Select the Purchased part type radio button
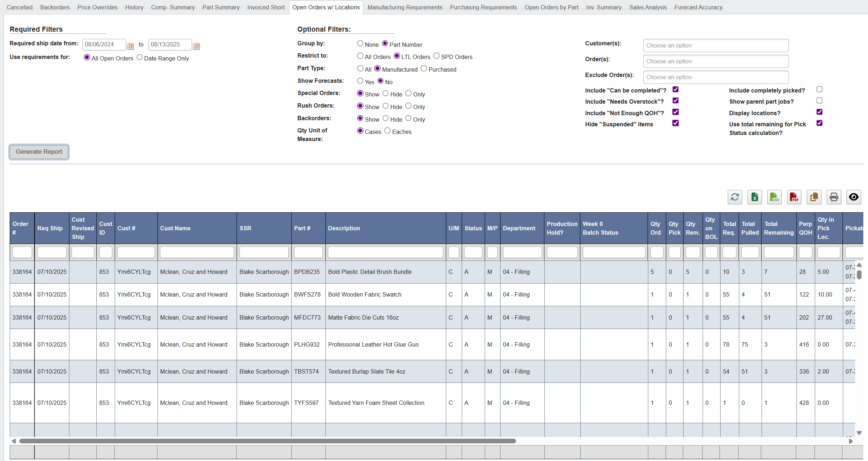 pos(424,68)
